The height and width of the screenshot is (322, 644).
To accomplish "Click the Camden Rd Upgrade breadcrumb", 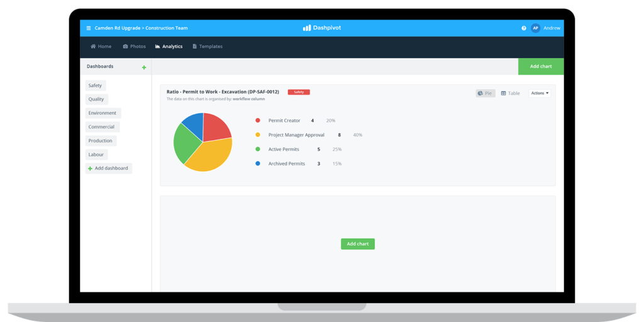I will click(118, 28).
